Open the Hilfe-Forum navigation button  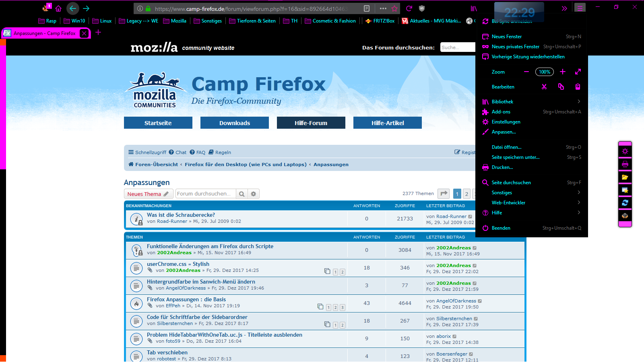311,123
